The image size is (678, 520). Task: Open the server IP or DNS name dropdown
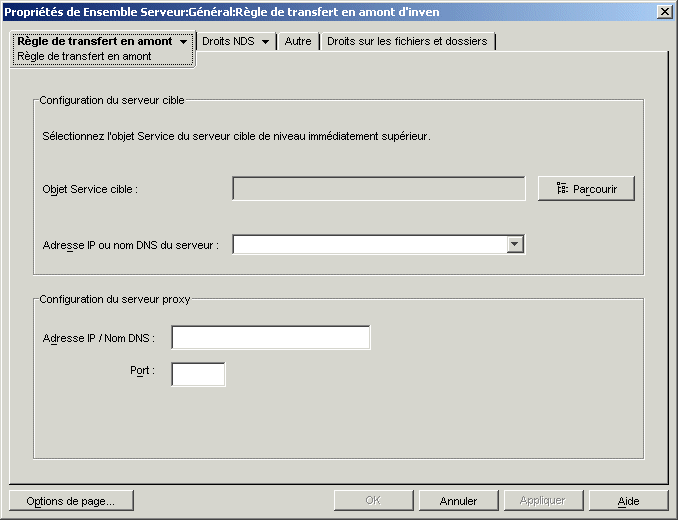tap(515, 244)
